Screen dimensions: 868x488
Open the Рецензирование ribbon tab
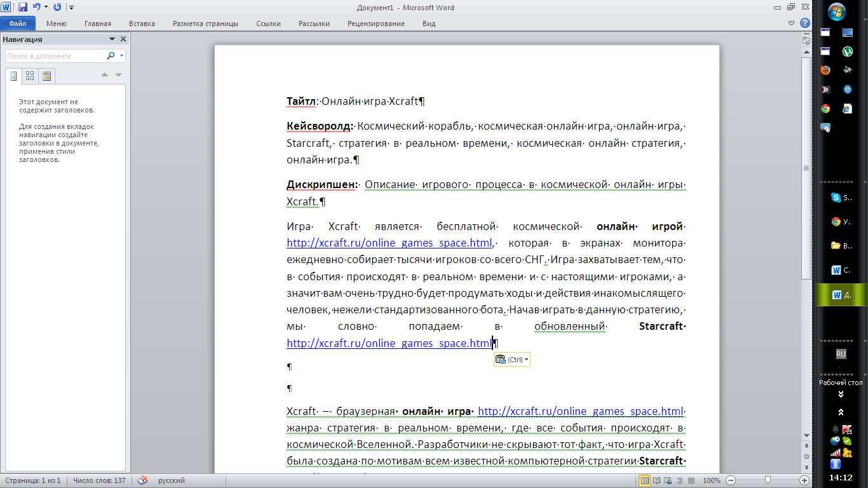tap(376, 24)
